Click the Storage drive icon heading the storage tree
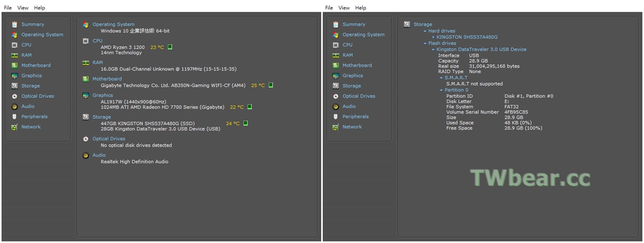Screen dimensions: 644x243 point(407,24)
